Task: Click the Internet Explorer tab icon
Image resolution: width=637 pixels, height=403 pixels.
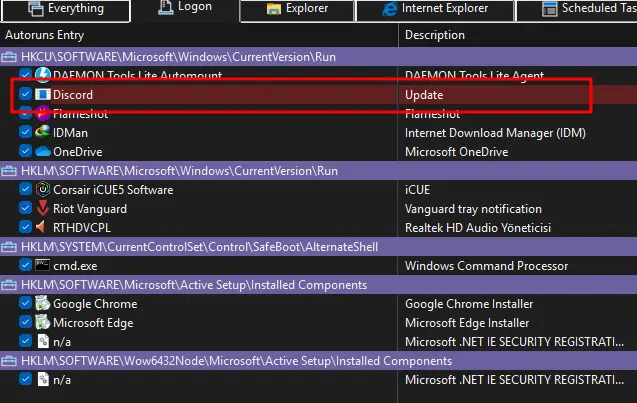Action: click(389, 9)
